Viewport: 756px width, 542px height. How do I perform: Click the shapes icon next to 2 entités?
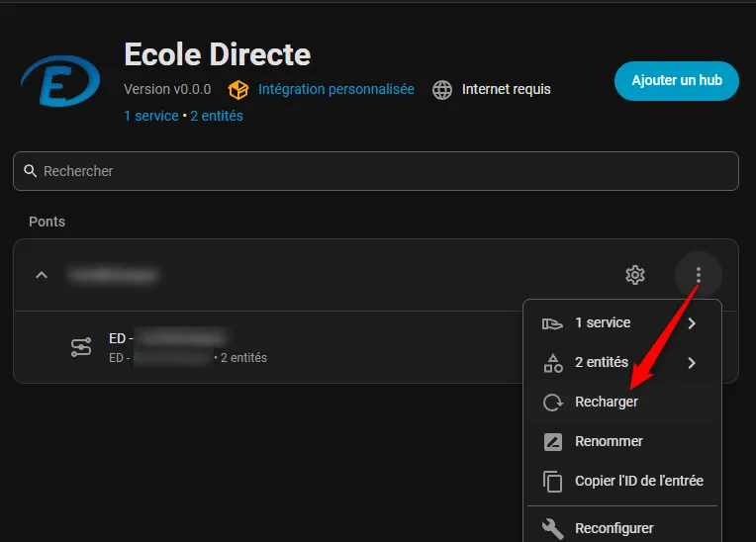[553, 363]
